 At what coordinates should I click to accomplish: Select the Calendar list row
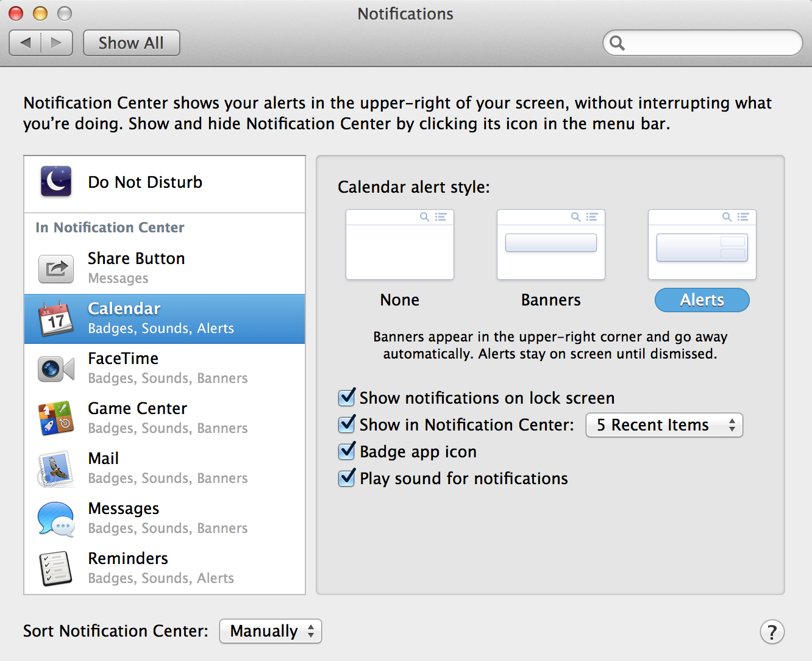(x=165, y=319)
